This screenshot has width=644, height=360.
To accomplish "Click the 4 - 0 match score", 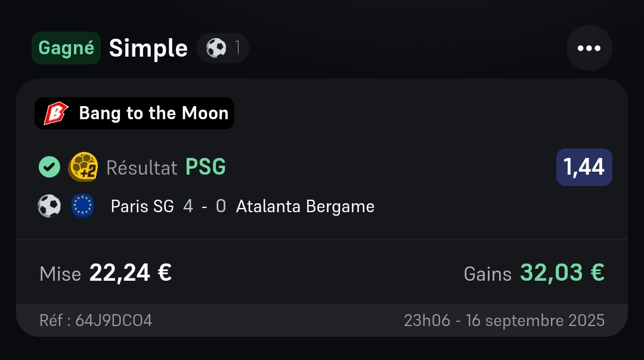I will point(205,207).
